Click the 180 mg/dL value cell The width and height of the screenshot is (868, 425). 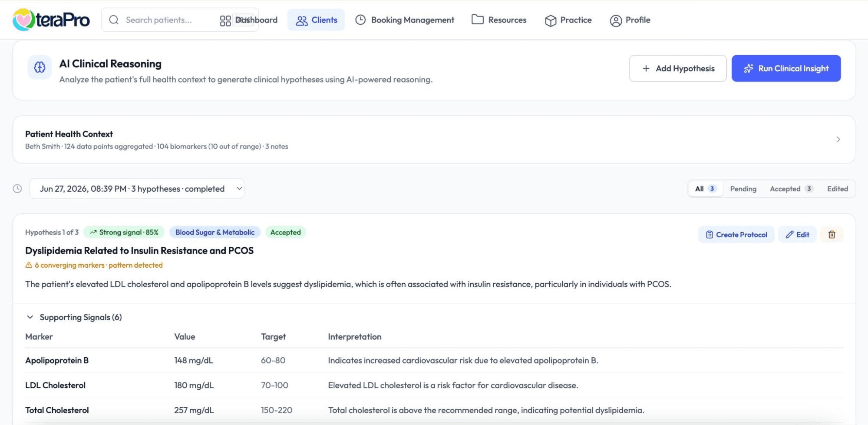[x=194, y=385]
